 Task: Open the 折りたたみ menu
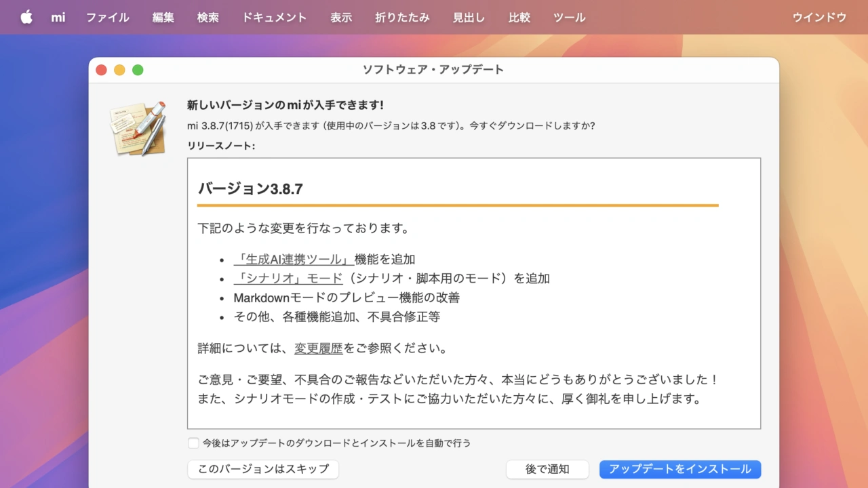[402, 18]
